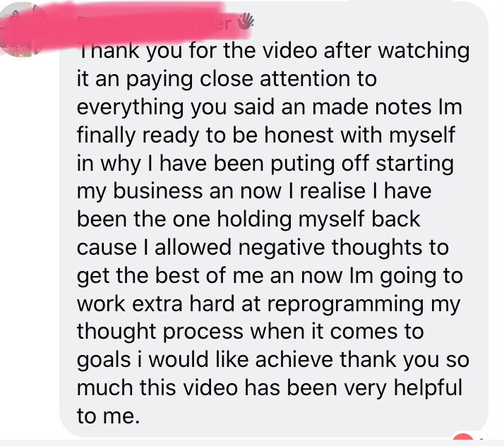
Task: Click the final words 'to me.'
Action: [x=108, y=416]
